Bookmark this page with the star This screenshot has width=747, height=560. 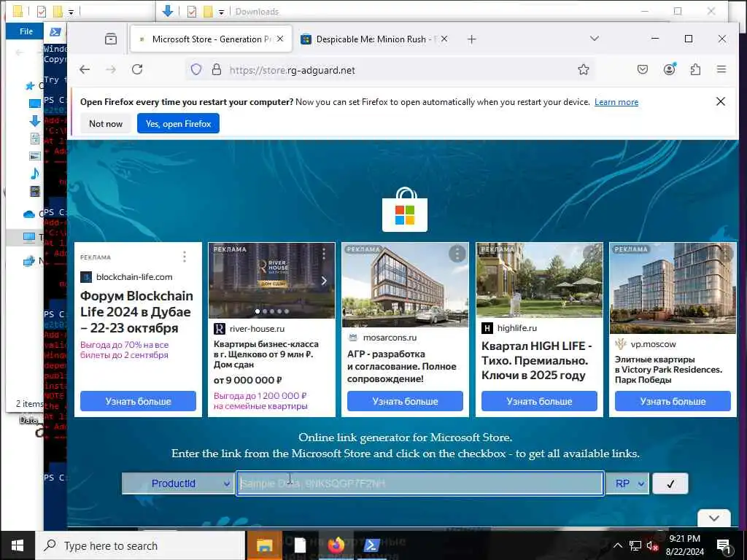[583, 70]
